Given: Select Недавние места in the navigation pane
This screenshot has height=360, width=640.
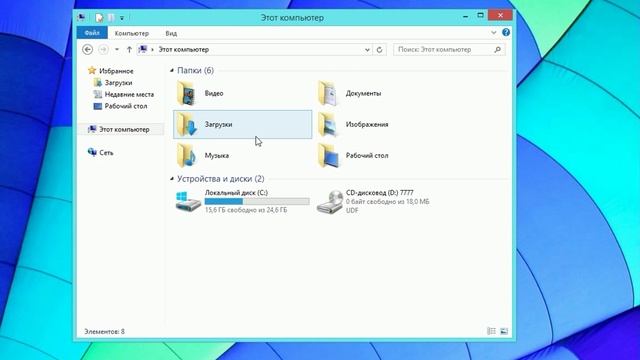Looking at the screenshot, I should (129, 94).
